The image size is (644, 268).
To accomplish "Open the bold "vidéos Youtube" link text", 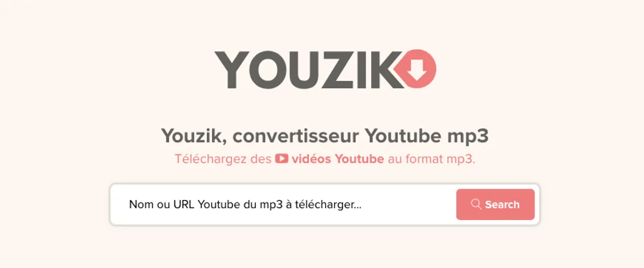I will pos(338,159).
